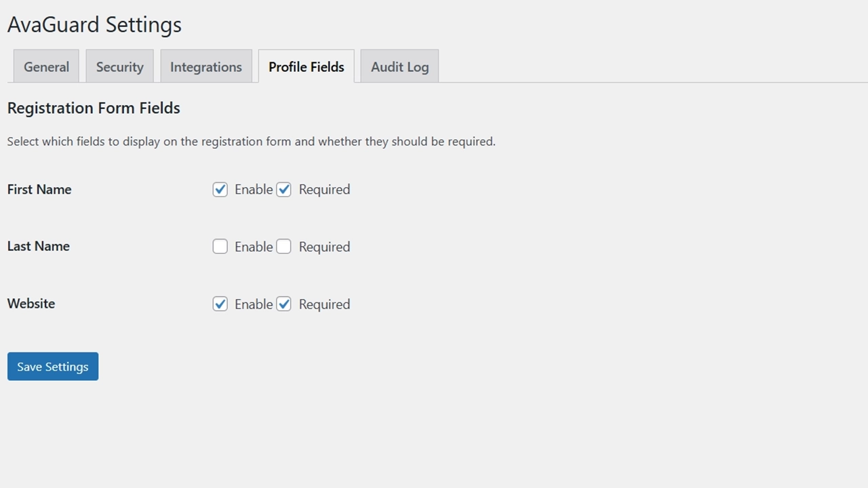Click the "Enable" label text beside Last Name
868x488 pixels.
point(254,247)
